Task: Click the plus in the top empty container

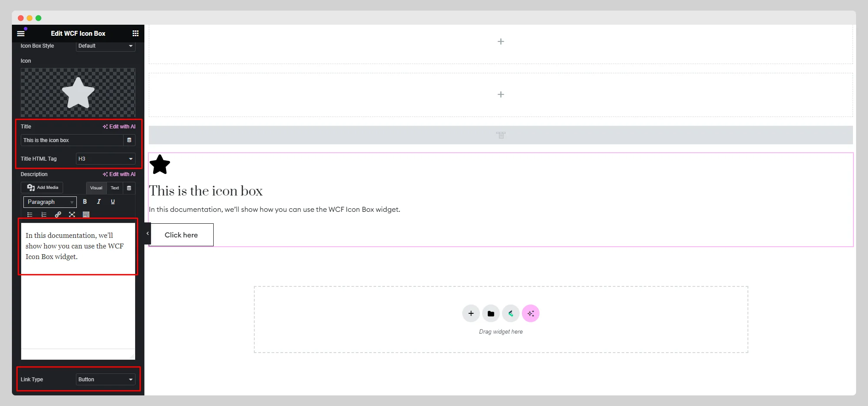Action: [x=501, y=41]
